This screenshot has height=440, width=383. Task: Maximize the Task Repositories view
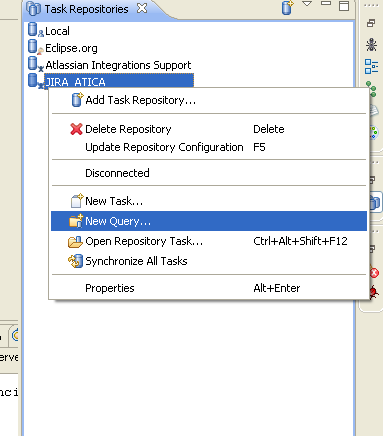pyautogui.click(x=344, y=6)
